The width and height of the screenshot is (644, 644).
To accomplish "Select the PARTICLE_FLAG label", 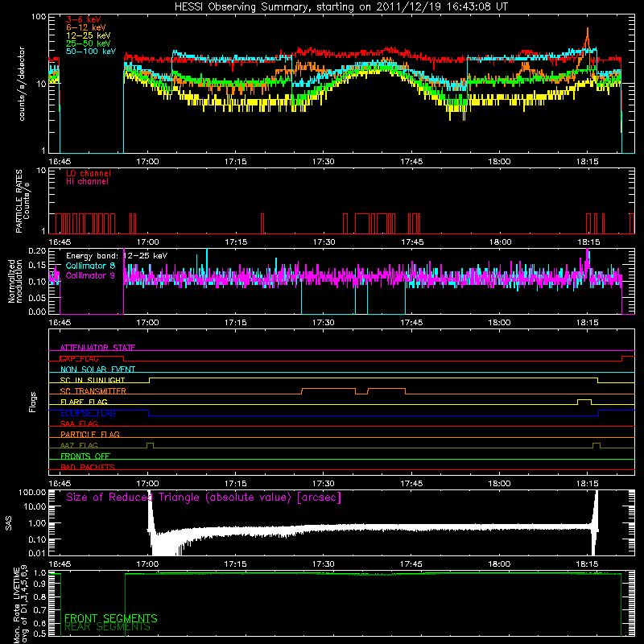I will coord(90,434).
